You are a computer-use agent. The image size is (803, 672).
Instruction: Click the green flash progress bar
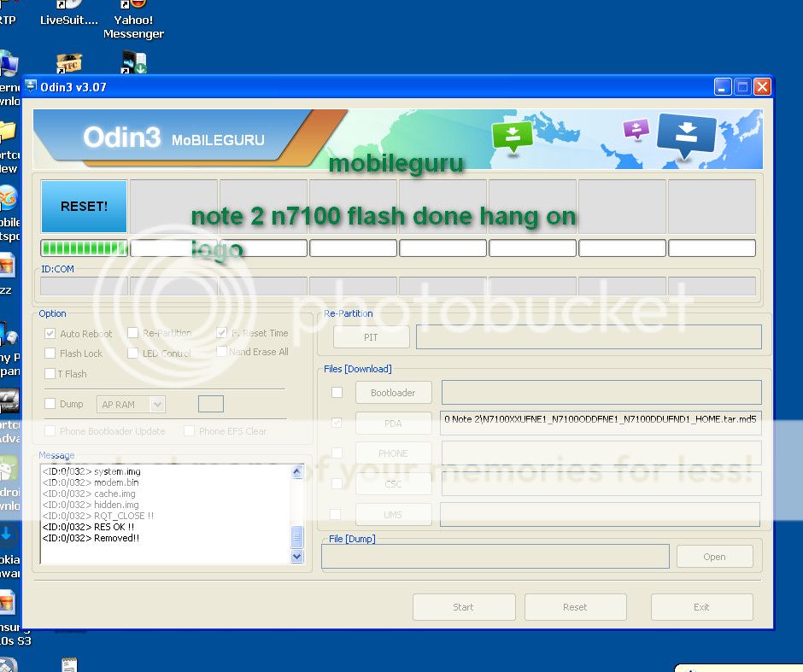point(85,248)
